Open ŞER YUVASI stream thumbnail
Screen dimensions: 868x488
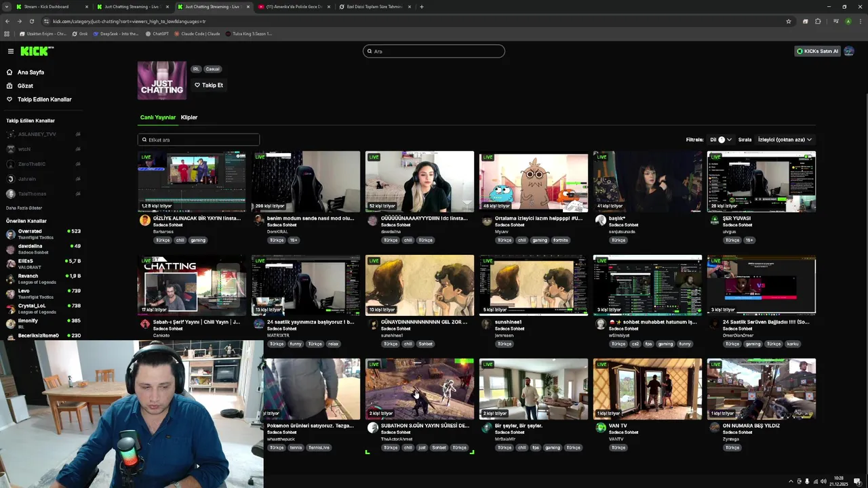click(762, 182)
